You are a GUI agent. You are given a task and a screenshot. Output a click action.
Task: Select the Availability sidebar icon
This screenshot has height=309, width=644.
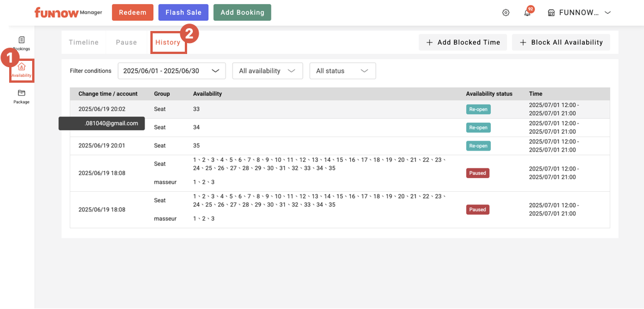[x=22, y=67]
